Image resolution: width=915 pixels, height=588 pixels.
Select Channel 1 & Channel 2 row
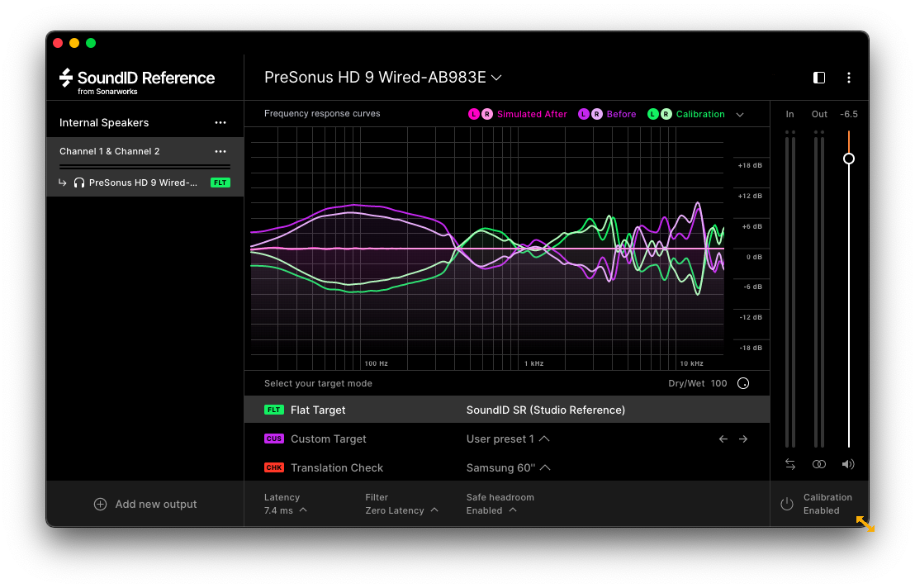point(145,151)
